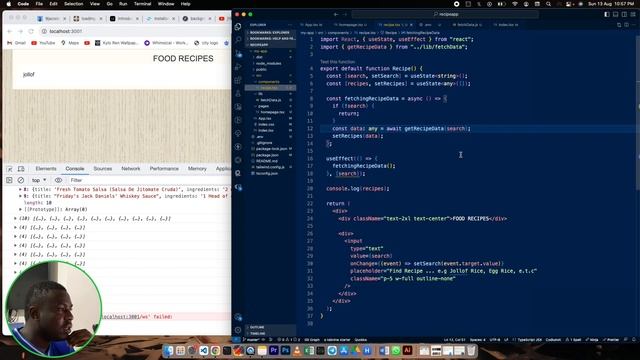Expand the Friday's Jack Daniels object in console

20,196
